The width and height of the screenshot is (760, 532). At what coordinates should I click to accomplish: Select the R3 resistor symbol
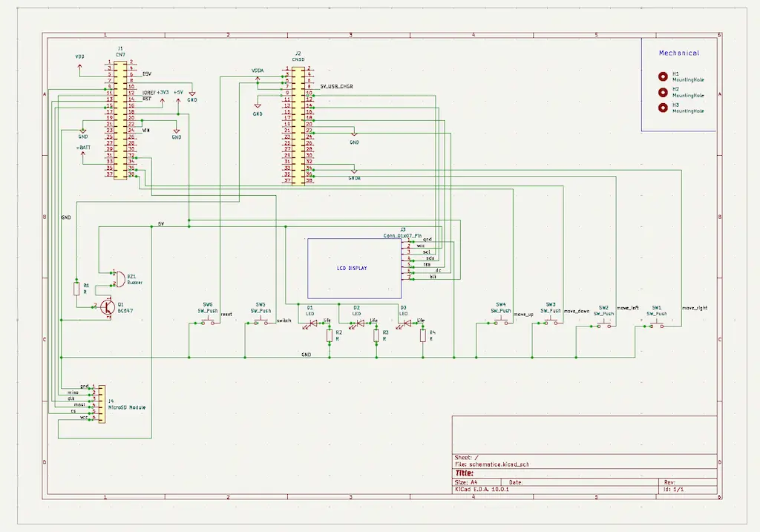click(x=376, y=335)
